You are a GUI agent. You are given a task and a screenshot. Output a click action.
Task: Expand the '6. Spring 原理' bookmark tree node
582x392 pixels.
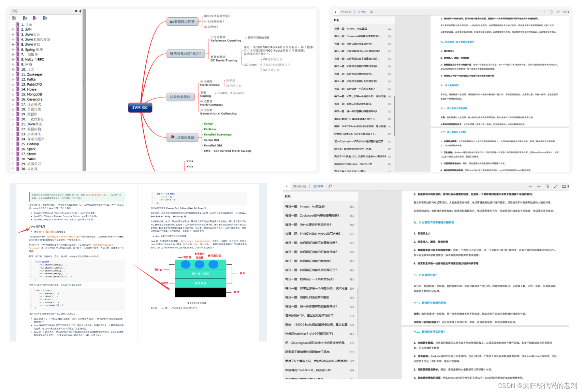point(13,49)
